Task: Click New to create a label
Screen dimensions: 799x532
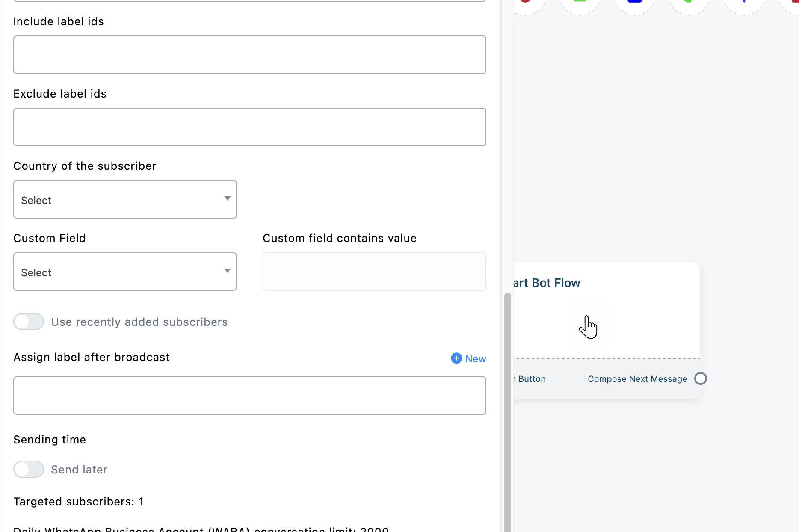Action: (468, 358)
